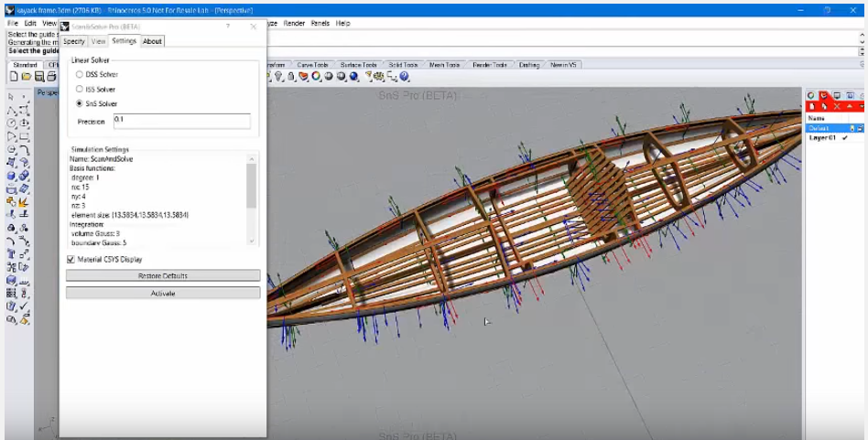Select the pointer selection tool
The image size is (868, 440).
(11, 97)
